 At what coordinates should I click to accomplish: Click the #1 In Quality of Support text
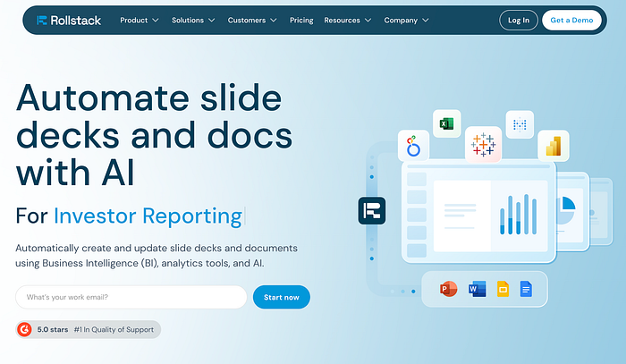pos(114,330)
